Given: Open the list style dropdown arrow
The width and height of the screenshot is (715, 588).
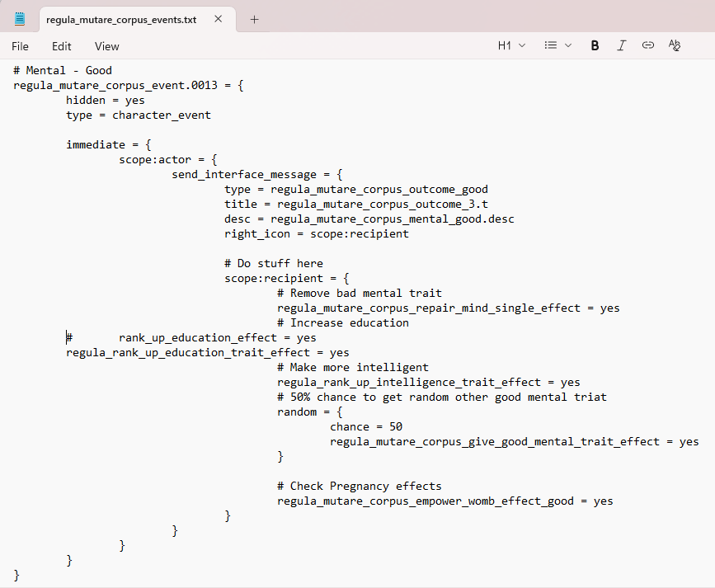Looking at the screenshot, I should (x=568, y=45).
